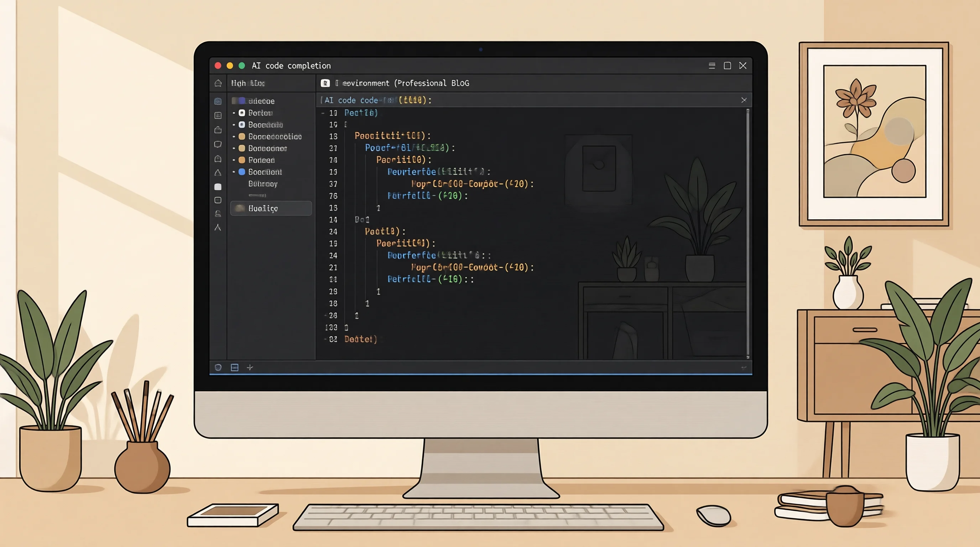980x547 pixels.
Task: Open the hamburger menu in title bar
Action: tap(712, 66)
